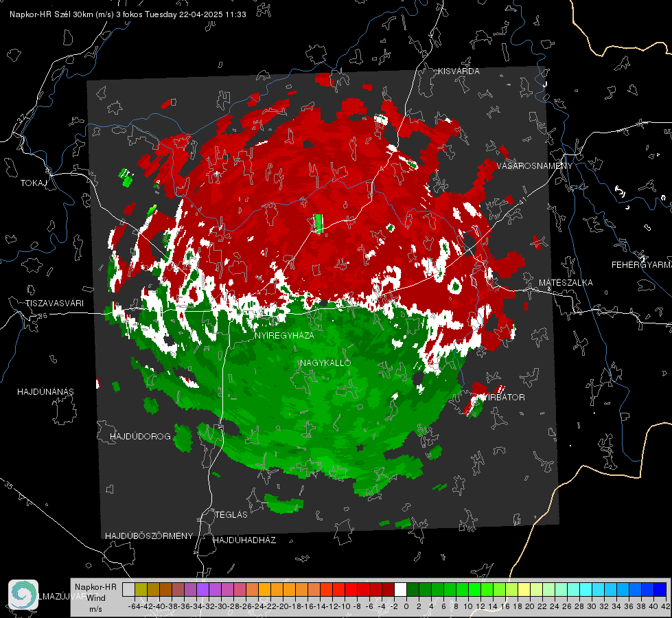Click the Wind label in the legend
672x618 pixels.
[x=96, y=598]
